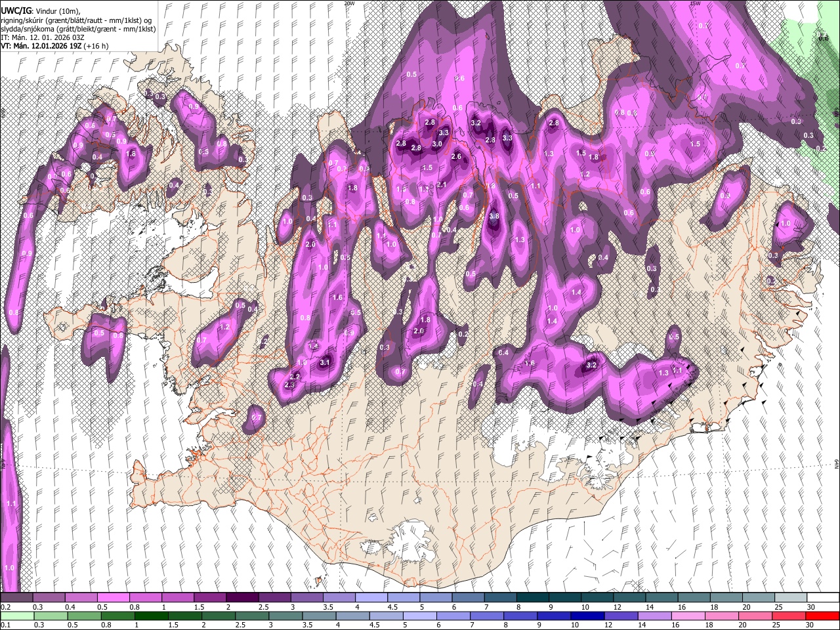Click the bold 'UWC/IG' title text
Image resolution: width=840 pixels, height=630 pixels.
pos(15,11)
